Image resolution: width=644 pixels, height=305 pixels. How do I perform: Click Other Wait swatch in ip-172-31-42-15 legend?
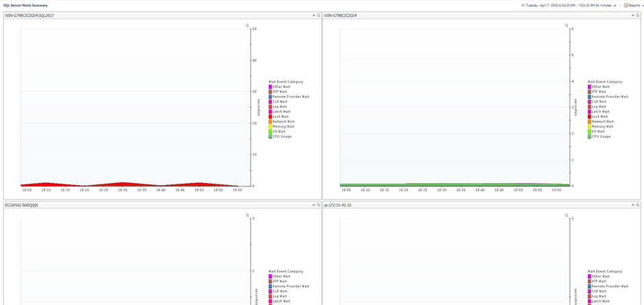point(589,276)
